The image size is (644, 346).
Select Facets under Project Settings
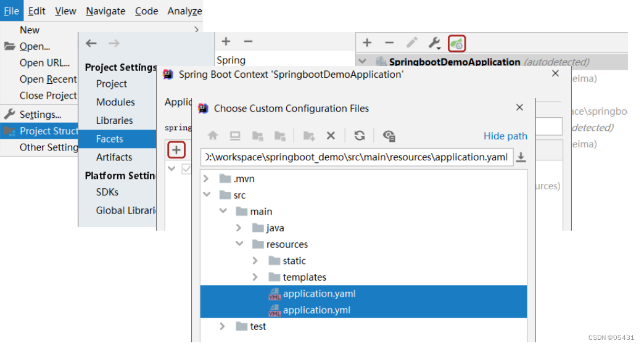point(117,139)
